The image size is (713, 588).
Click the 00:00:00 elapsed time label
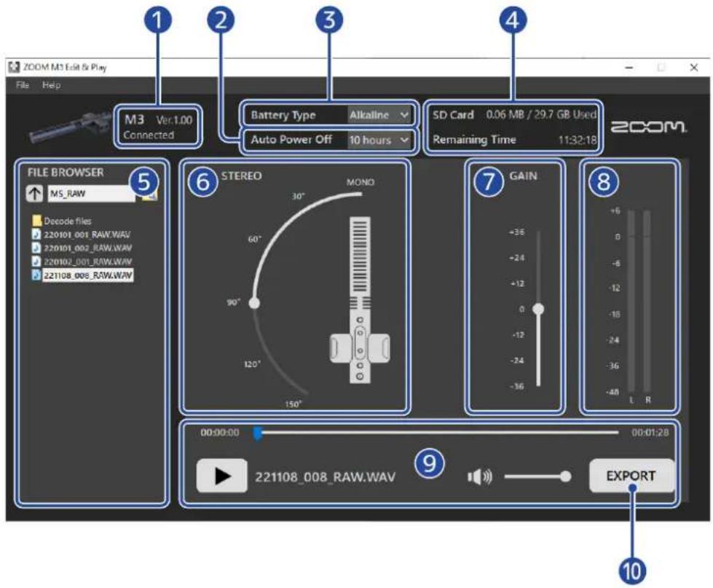[220, 433]
